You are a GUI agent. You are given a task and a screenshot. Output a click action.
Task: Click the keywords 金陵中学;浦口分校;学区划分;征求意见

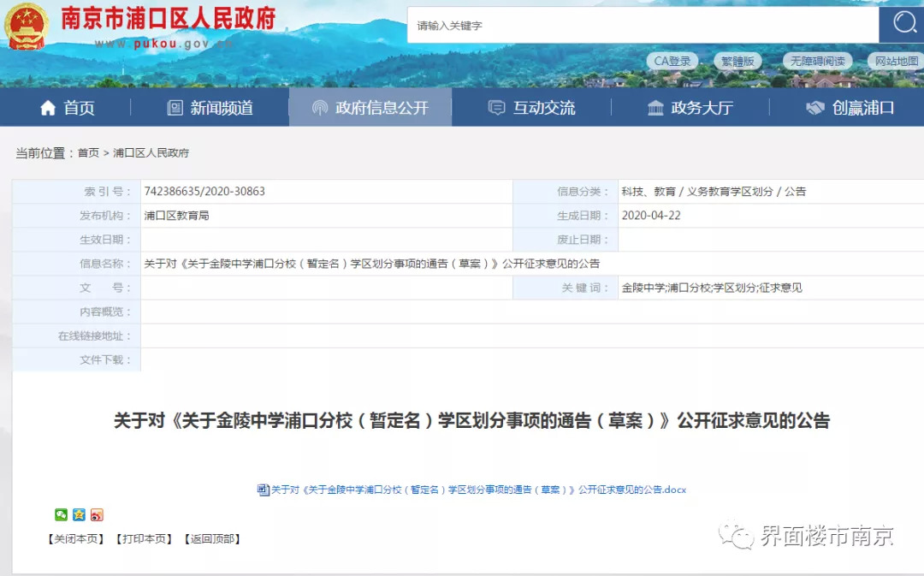point(712,288)
